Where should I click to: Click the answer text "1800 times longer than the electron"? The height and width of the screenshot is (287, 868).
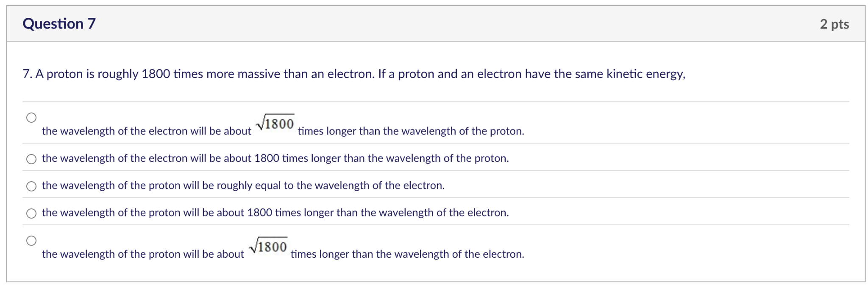coord(275,213)
